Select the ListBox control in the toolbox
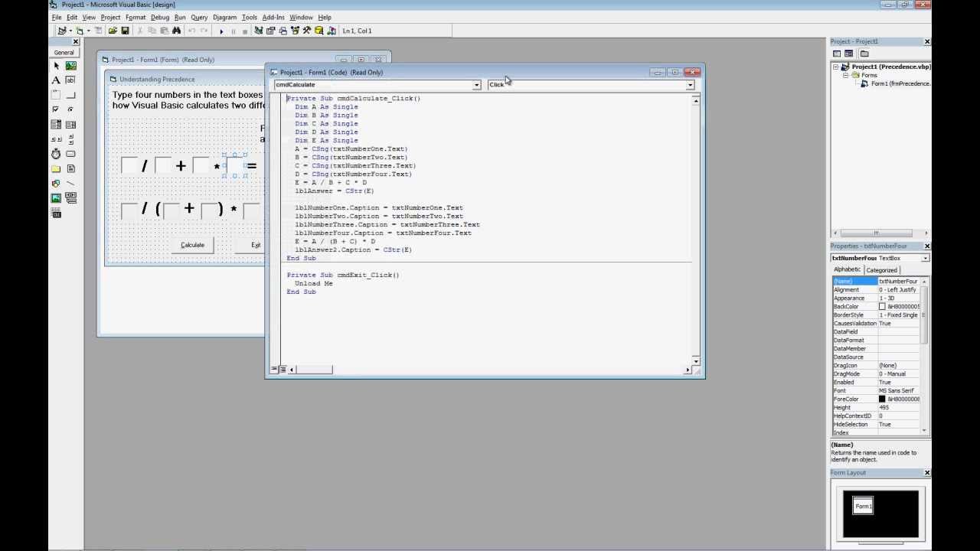980x551 pixels. tap(70, 125)
